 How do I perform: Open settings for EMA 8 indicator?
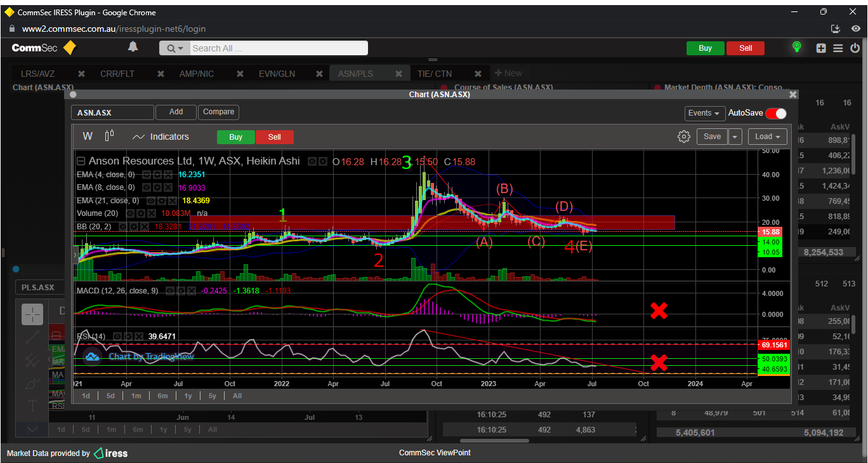point(157,187)
